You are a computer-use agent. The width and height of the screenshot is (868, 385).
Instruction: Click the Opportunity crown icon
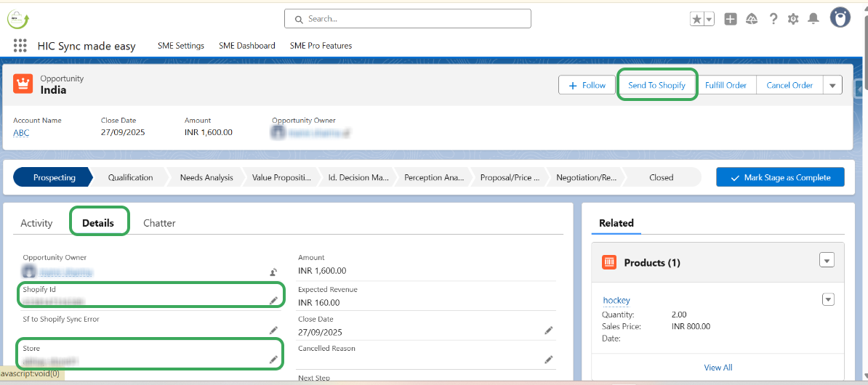23,84
